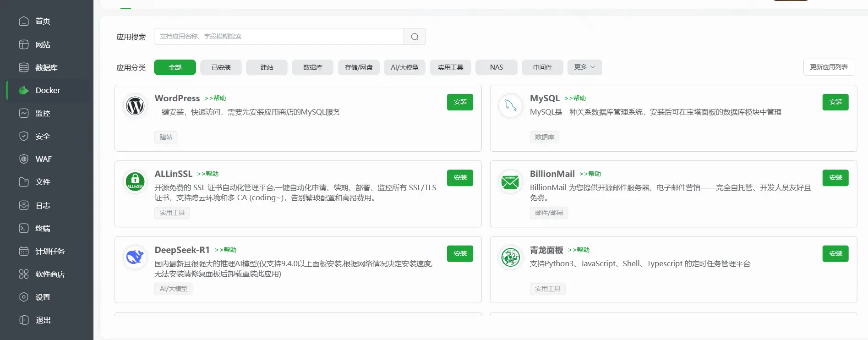This screenshot has height=340, width=868.
Task: Click the ALLinSSL padlock logo icon
Action: coord(135,181)
